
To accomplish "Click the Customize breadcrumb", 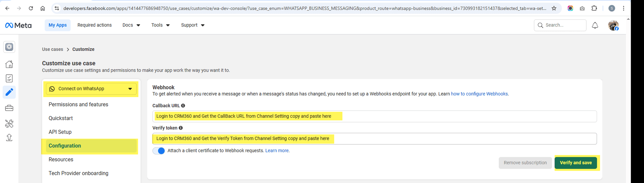I will pos(84,50).
